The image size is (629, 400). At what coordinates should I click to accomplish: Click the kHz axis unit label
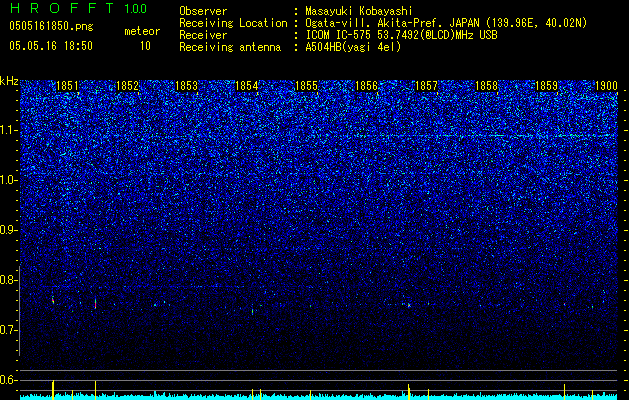point(9,81)
